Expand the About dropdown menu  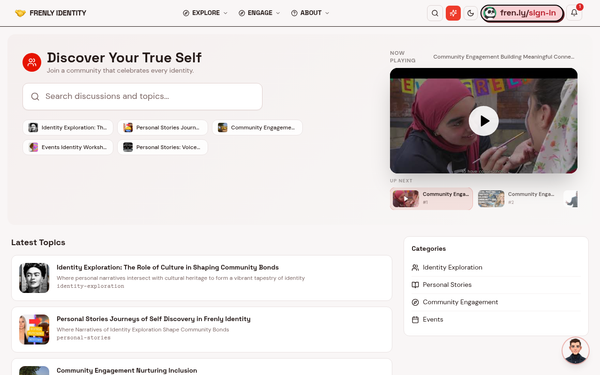(x=310, y=13)
